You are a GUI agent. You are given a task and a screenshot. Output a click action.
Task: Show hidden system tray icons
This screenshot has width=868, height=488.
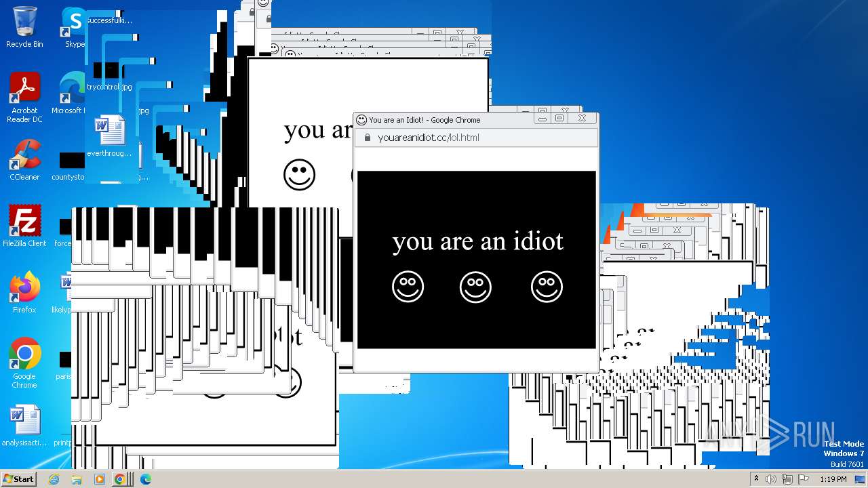[756, 479]
